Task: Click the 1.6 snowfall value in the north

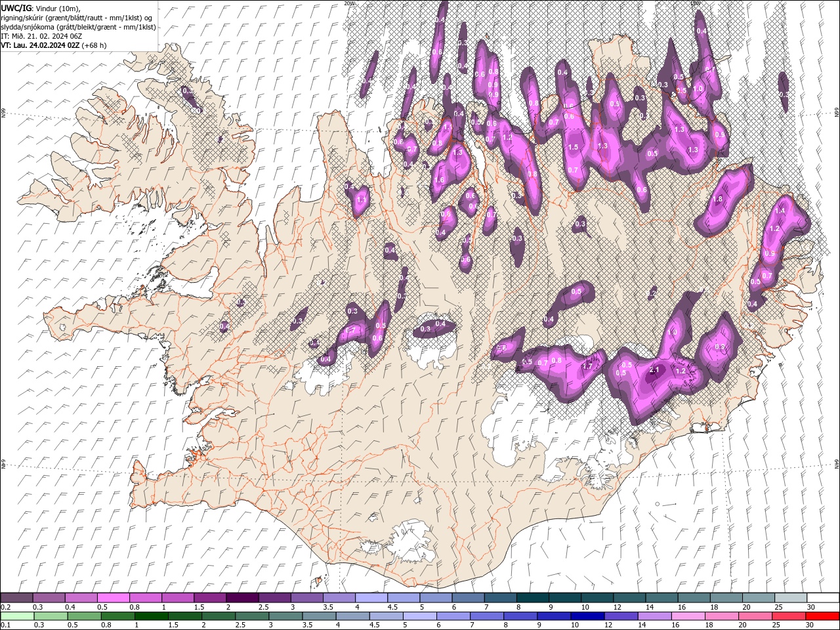Action: click(x=439, y=180)
